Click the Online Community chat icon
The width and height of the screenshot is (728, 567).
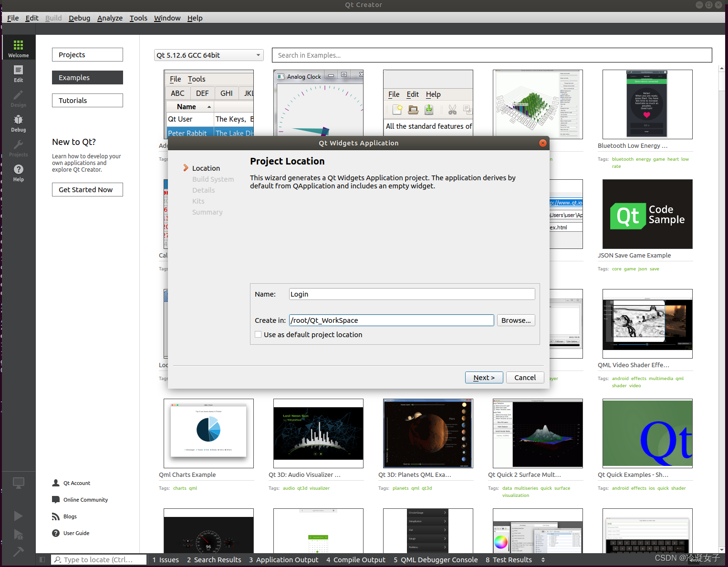click(56, 500)
